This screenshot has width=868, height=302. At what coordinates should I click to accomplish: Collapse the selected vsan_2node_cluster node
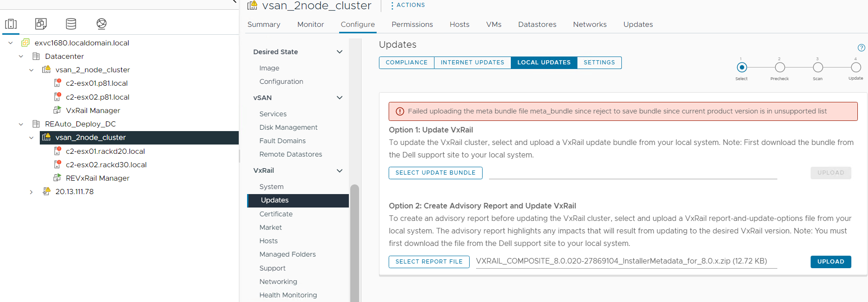click(x=31, y=138)
